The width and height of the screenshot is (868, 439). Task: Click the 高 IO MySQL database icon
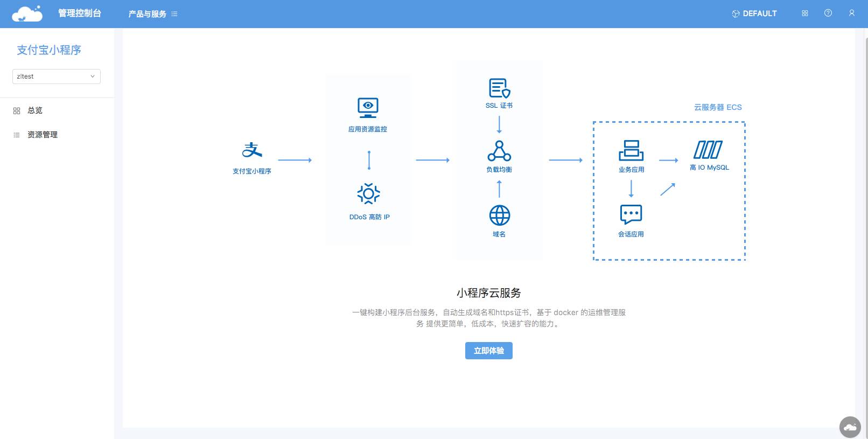click(x=708, y=150)
